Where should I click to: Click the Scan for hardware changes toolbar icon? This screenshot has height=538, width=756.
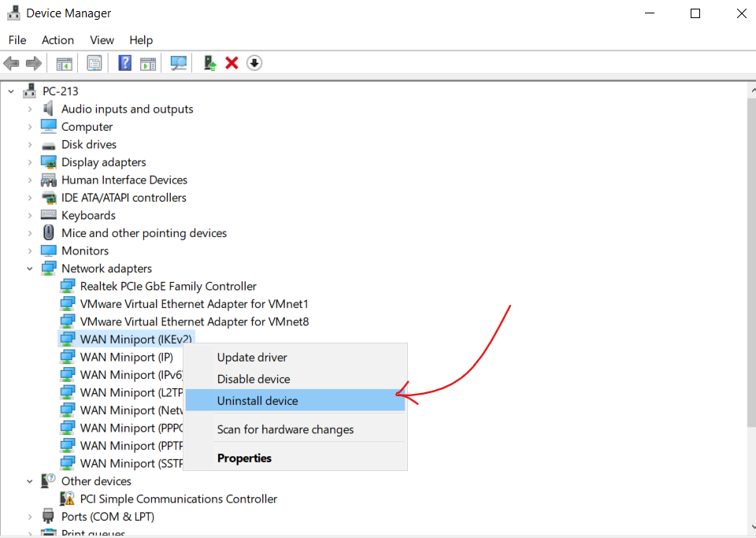click(179, 63)
